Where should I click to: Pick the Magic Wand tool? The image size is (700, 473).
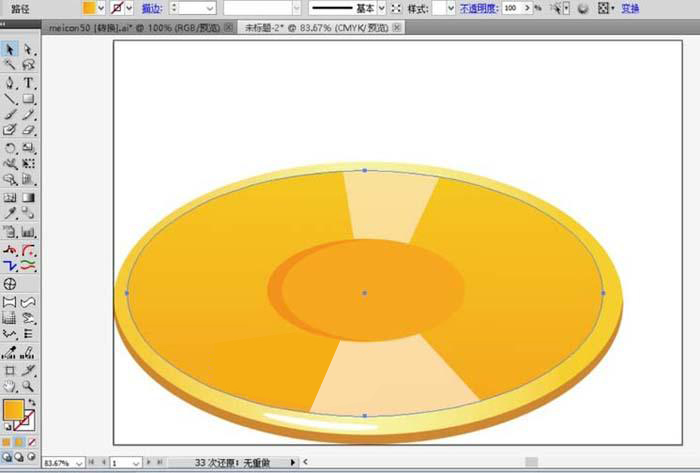point(10,65)
